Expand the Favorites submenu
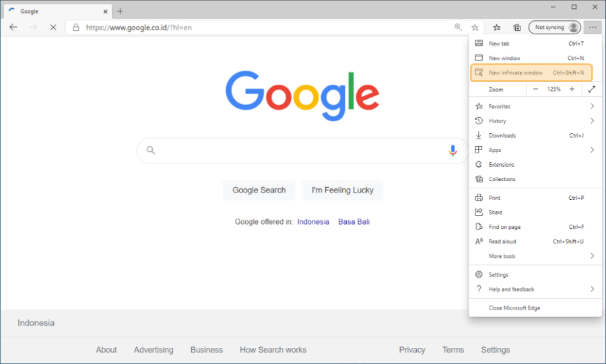Viewport: 606px width, 364px height. [x=535, y=106]
